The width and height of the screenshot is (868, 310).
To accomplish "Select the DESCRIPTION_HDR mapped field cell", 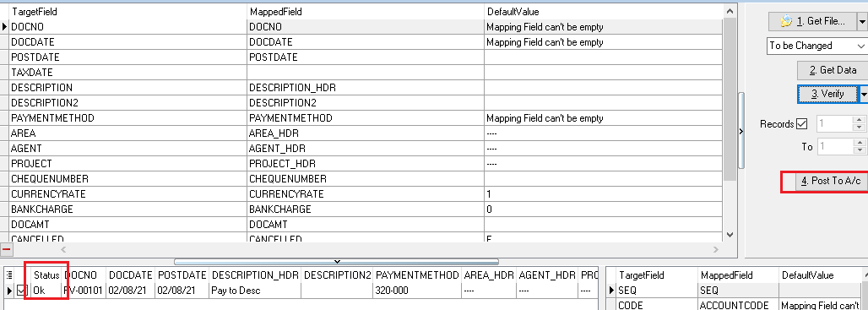I will tap(366, 88).
